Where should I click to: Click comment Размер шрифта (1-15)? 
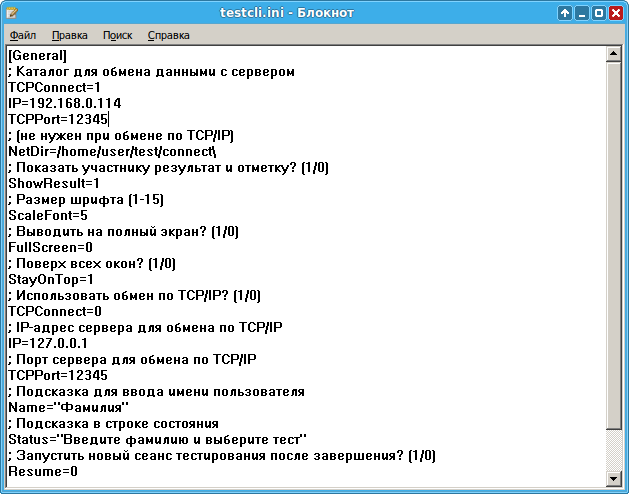point(86,199)
